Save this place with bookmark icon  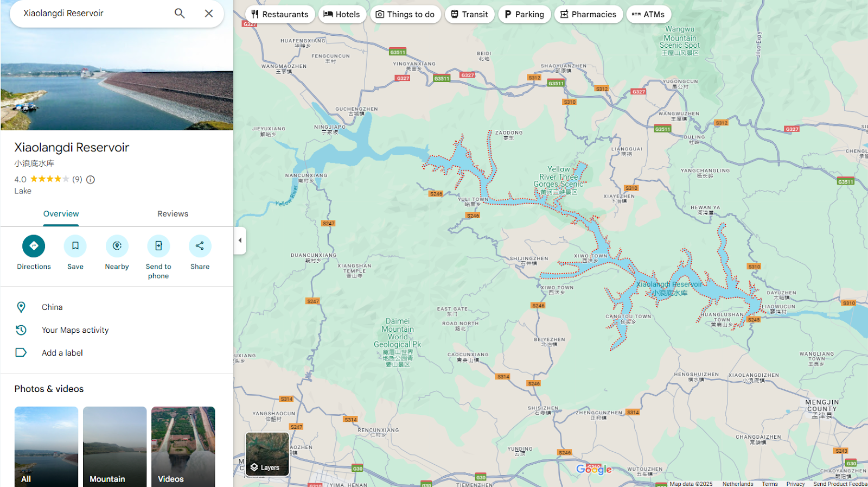(75, 246)
